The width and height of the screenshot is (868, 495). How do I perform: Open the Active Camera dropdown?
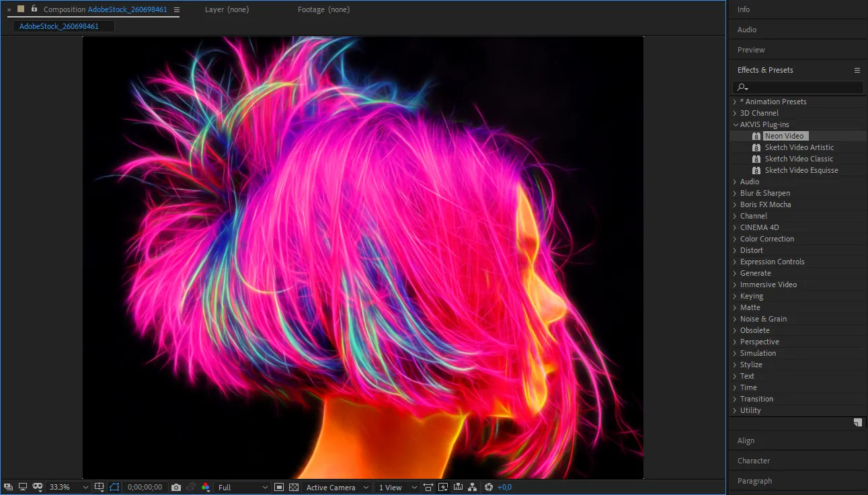click(x=338, y=487)
